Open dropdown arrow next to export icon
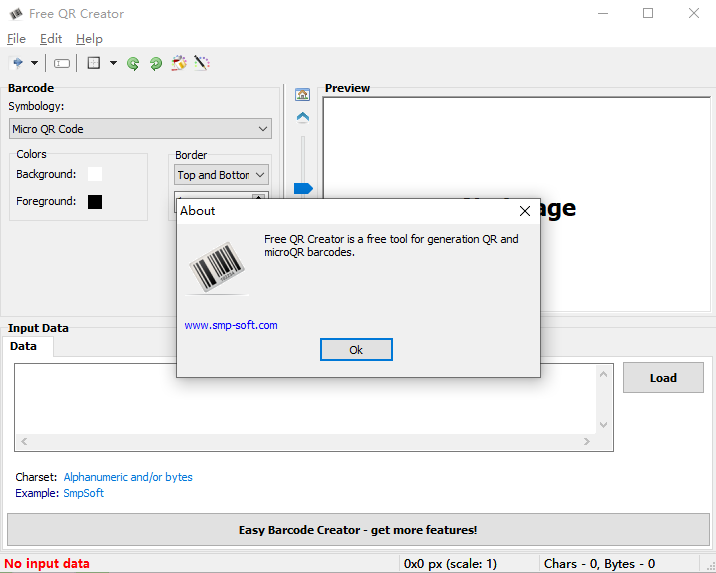This screenshot has width=716, height=573. [x=35, y=63]
